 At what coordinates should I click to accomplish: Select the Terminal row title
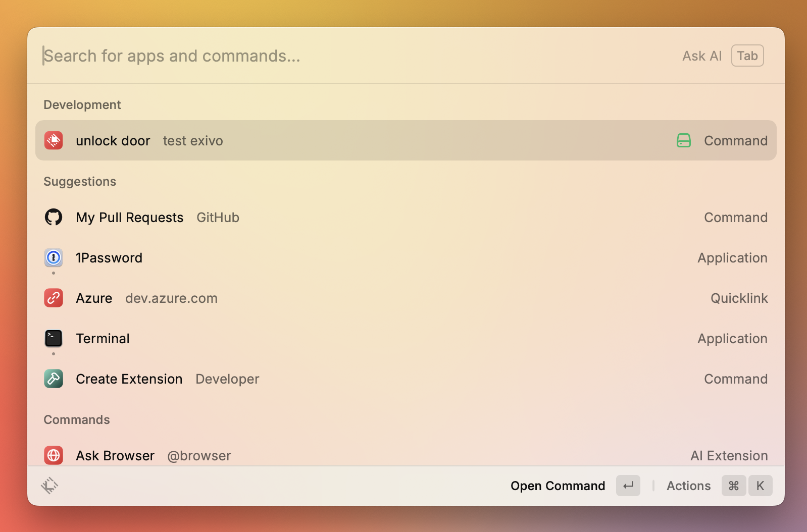103,339
